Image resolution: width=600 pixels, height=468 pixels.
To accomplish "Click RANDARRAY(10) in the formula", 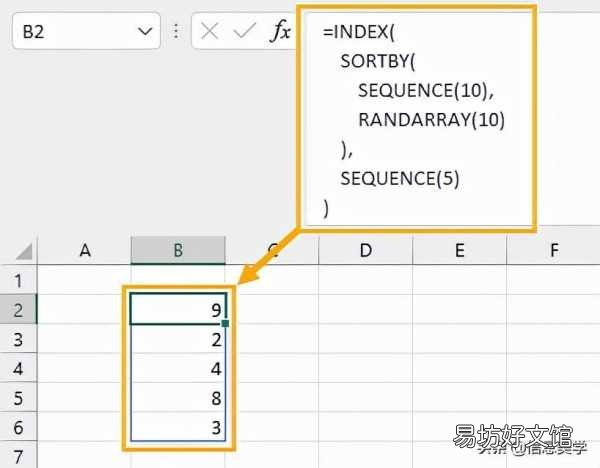I will (x=431, y=120).
